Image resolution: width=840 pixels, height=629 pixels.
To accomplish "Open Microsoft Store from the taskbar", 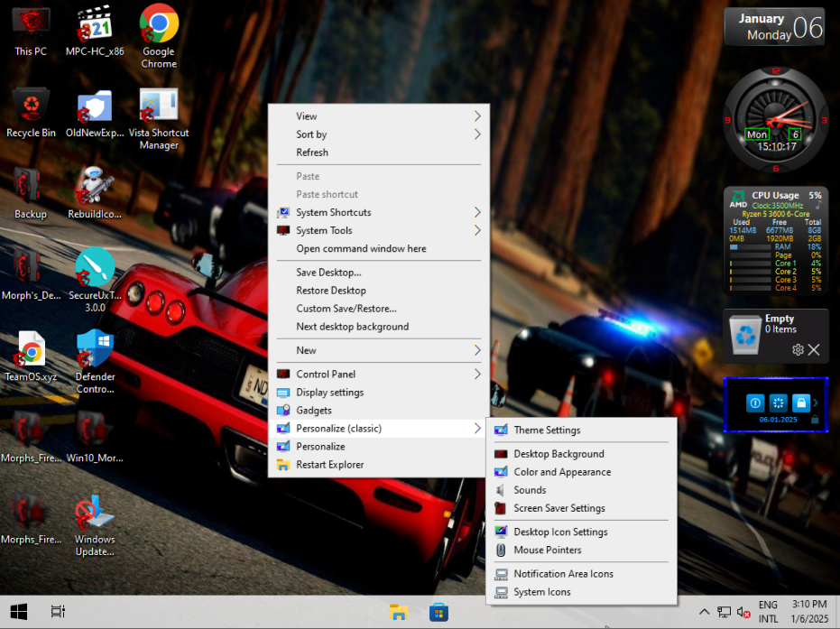I will coord(438,611).
